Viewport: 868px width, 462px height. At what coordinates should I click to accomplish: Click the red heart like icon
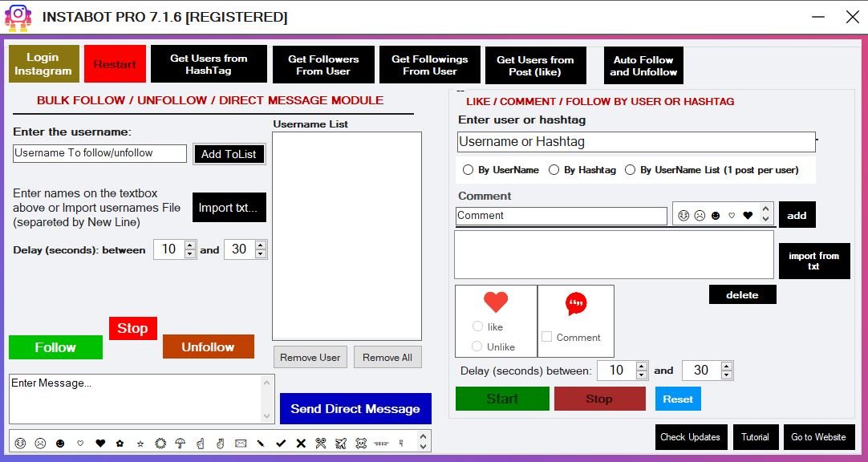click(496, 302)
